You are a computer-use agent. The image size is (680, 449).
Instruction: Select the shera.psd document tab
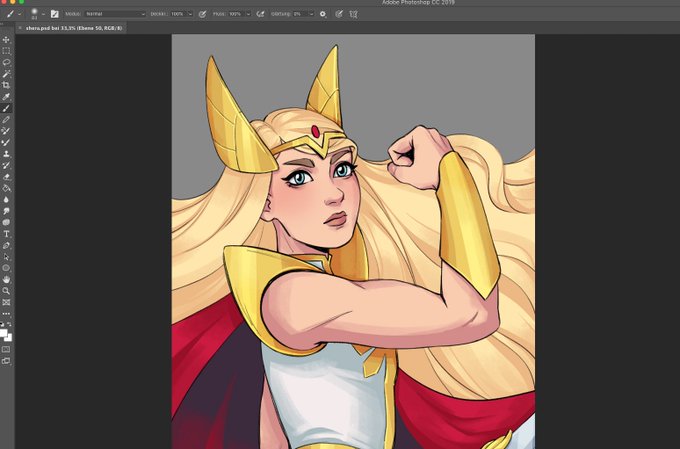(74, 28)
